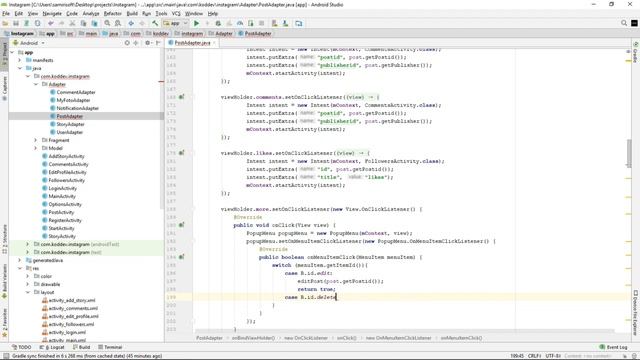Run the app with green play button

196,23
